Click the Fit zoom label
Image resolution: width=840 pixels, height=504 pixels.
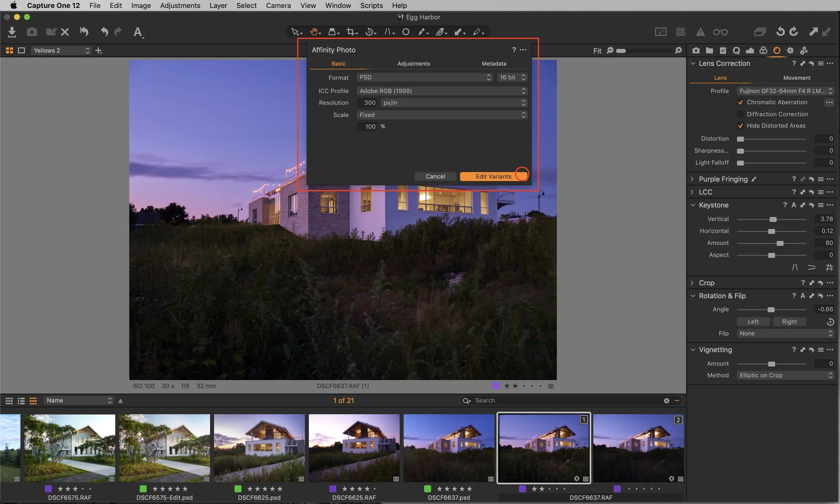(x=597, y=51)
